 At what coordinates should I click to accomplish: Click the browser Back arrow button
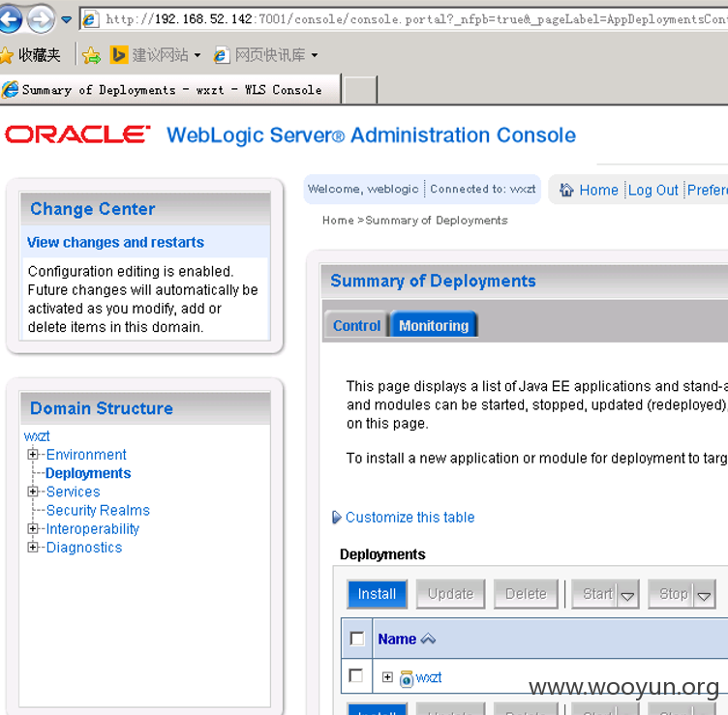click(x=10, y=18)
